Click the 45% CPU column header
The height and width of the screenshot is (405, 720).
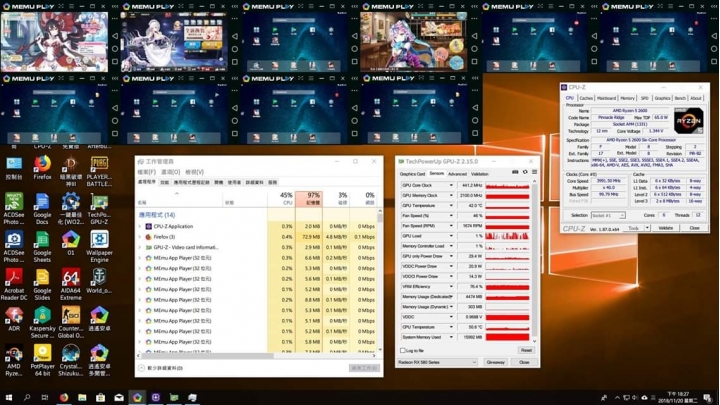point(281,198)
